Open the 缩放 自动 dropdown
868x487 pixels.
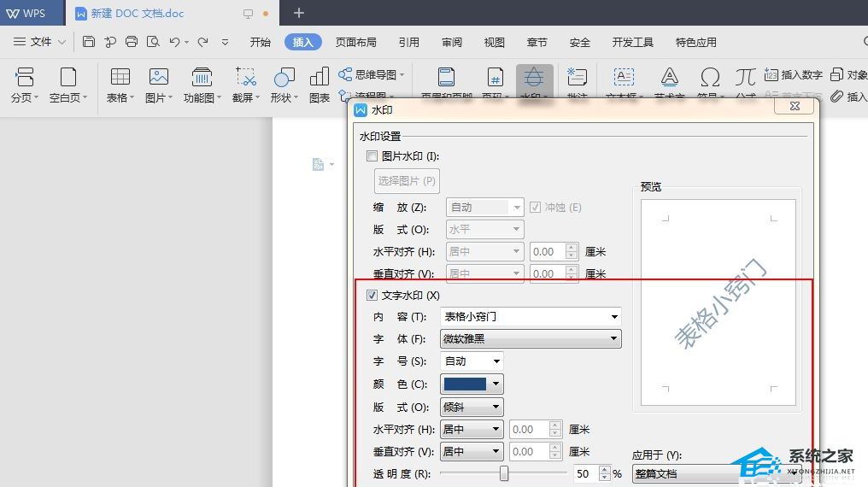tap(484, 207)
